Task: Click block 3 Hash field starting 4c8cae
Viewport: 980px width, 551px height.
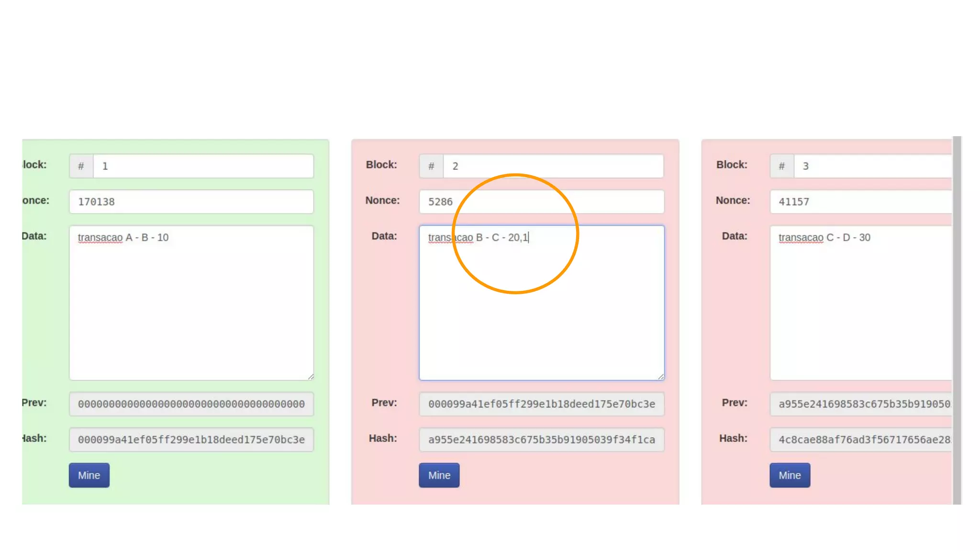Action: 860,439
